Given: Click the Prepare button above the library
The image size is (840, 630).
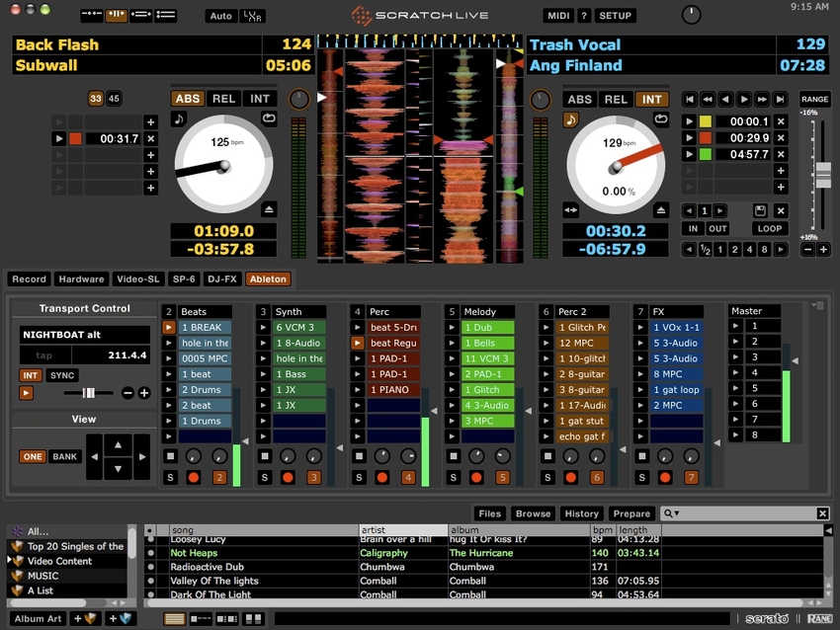Looking at the screenshot, I should [x=630, y=513].
